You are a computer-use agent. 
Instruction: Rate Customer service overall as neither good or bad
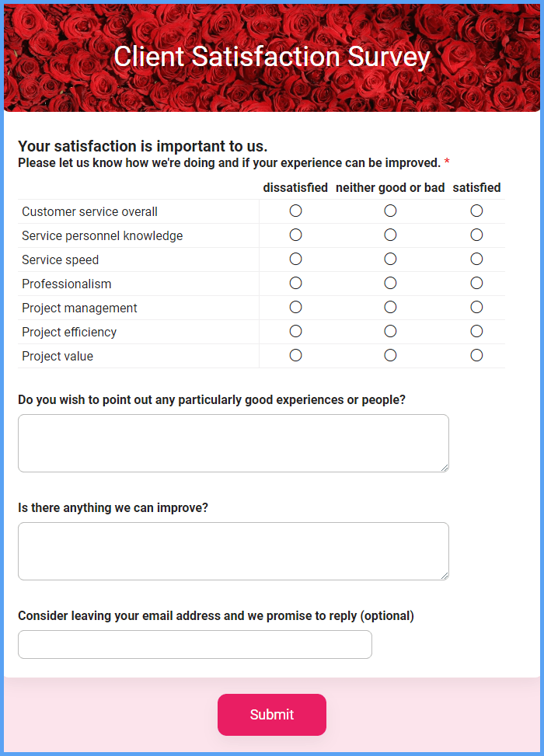point(390,211)
